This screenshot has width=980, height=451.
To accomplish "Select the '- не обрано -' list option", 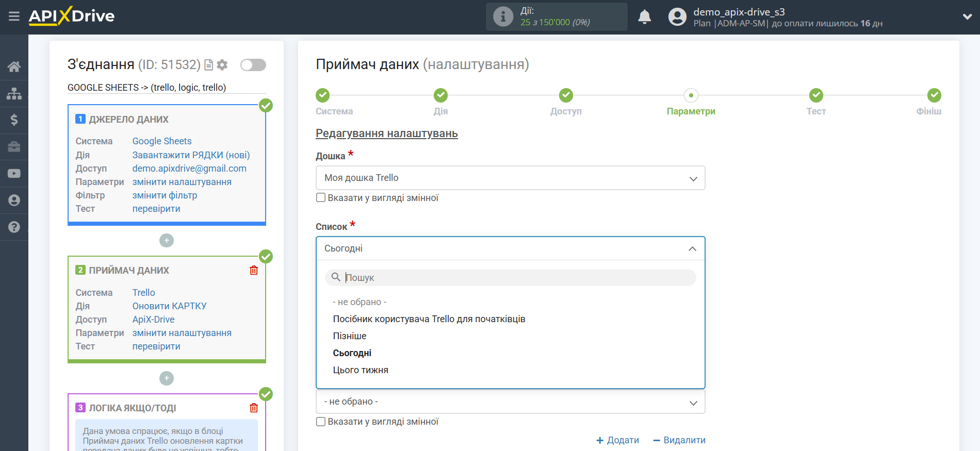I will pos(360,302).
